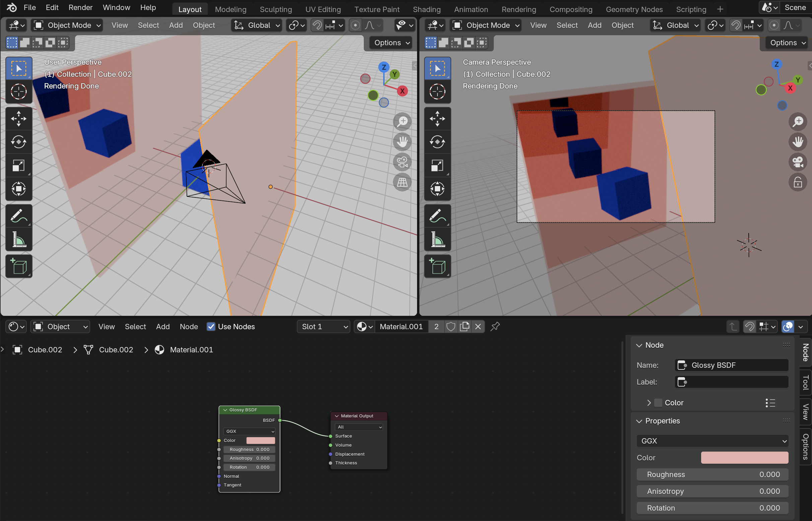Select the Add Cube tool in left viewport
The width and height of the screenshot is (812, 521).
coord(19,266)
